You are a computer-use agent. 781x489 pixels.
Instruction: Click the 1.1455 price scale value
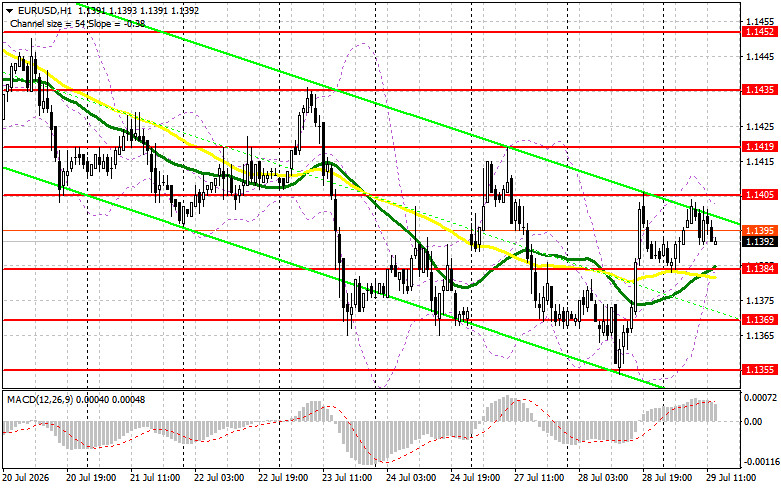tap(760, 22)
